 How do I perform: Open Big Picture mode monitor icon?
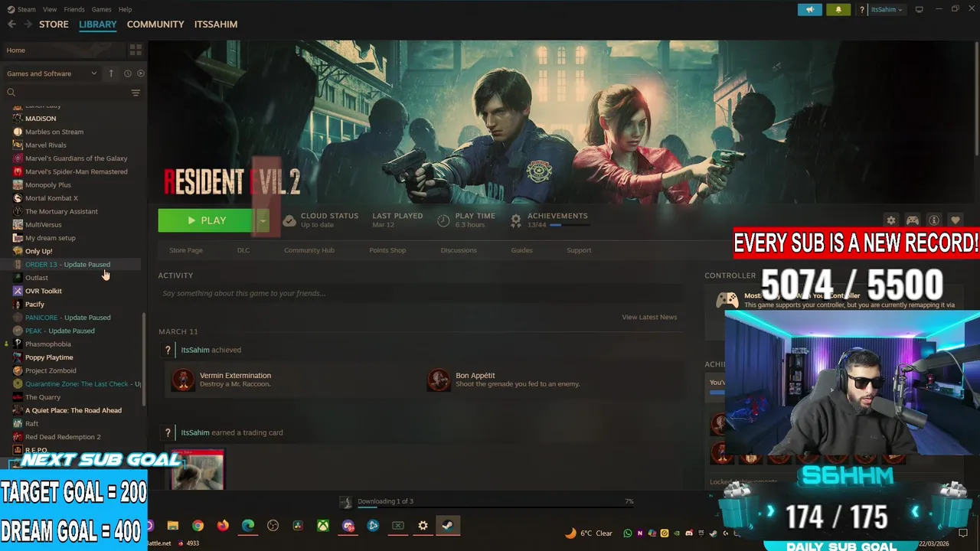[x=920, y=9]
